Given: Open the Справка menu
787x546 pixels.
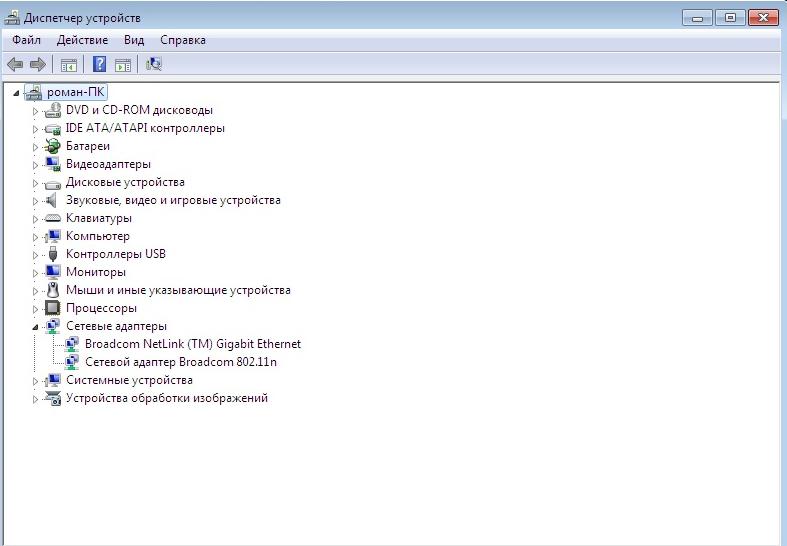Looking at the screenshot, I should pos(183,40).
